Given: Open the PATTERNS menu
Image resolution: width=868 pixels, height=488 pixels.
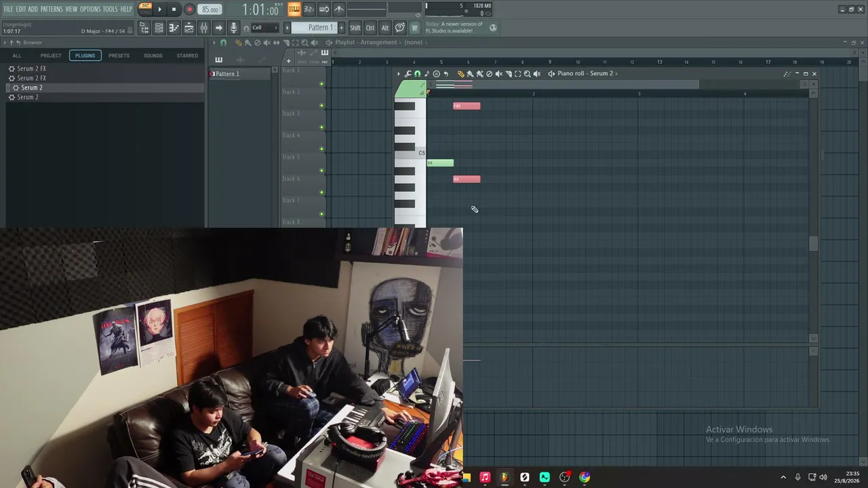Looking at the screenshot, I should (x=52, y=9).
